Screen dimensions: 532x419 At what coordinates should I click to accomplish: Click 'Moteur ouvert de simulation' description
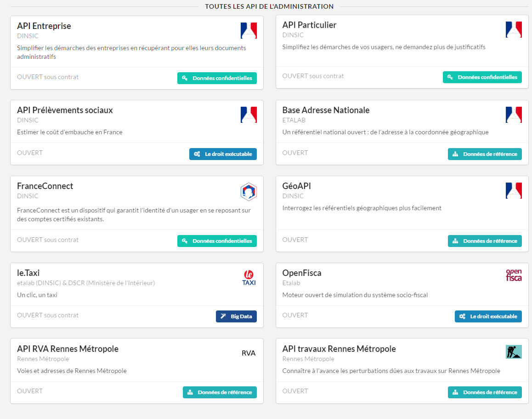pyautogui.click(x=355, y=295)
